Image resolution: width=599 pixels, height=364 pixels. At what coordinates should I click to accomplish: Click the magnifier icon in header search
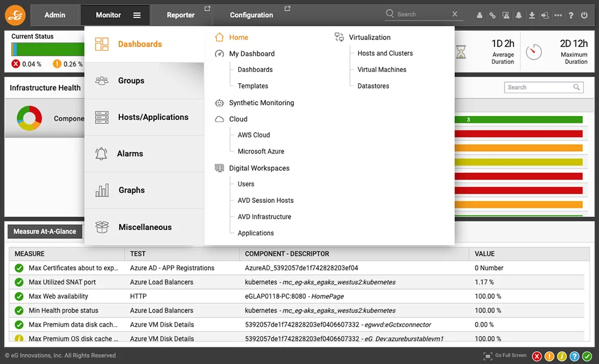pos(389,14)
